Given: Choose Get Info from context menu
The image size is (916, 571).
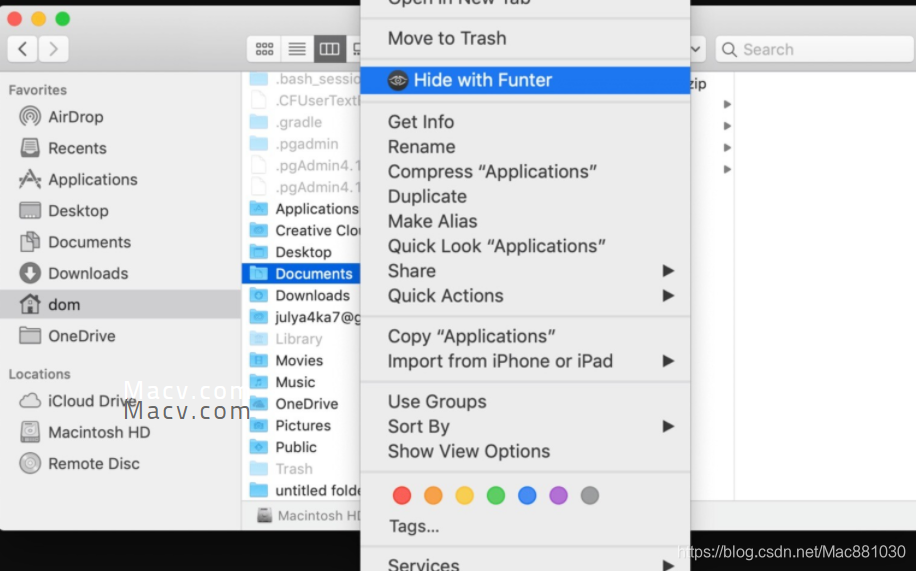Looking at the screenshot, I should (525, 122).
